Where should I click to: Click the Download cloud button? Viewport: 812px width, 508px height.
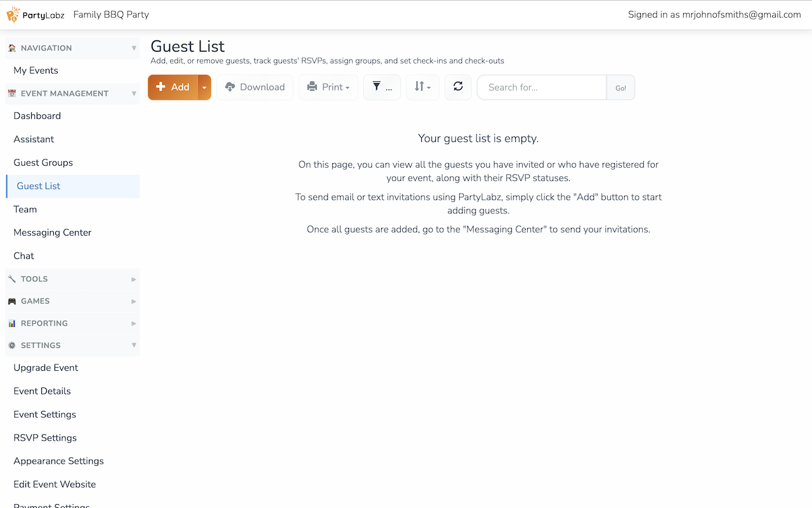[255, 87]
